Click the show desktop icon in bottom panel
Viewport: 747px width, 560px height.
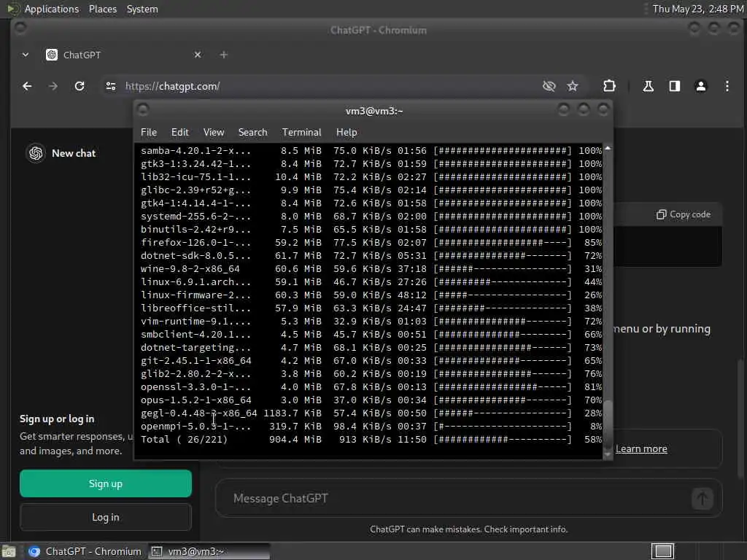[9, 551]
